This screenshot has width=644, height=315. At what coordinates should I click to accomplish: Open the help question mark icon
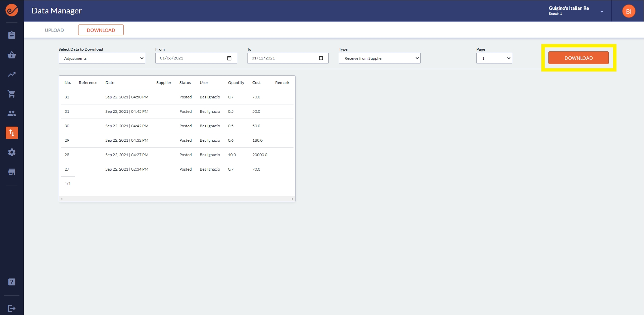point(12,282)
